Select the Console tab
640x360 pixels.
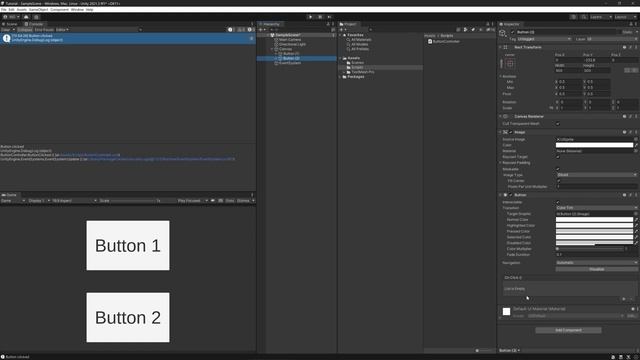click(x=34, y=24)
